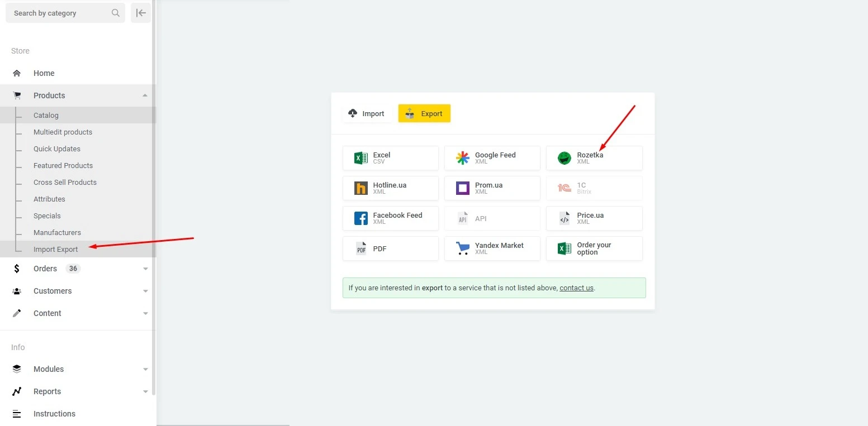Open the Home page house icon

tap(17, 73)
